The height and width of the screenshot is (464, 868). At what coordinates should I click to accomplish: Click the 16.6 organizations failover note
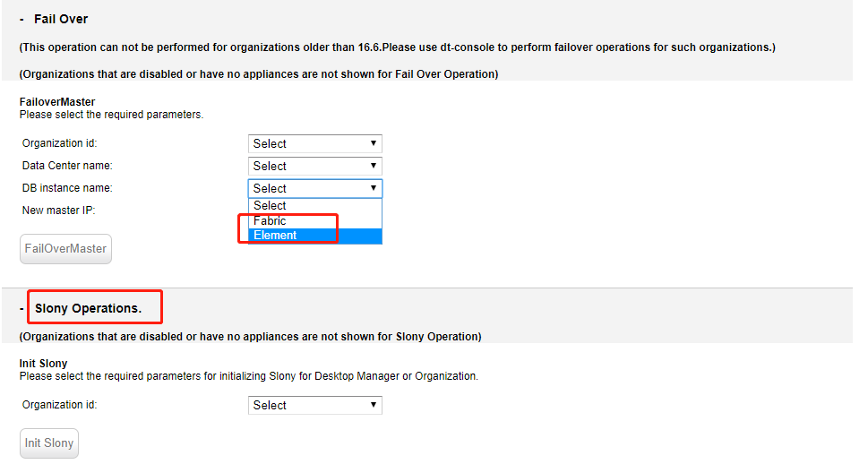coord(398,47)
